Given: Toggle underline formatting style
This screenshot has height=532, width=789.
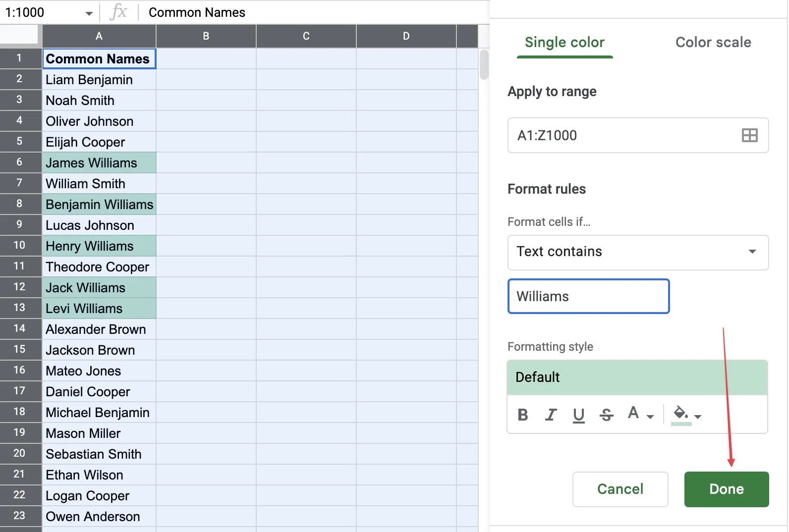Looking at the screenshot, I should coord(578,415).
